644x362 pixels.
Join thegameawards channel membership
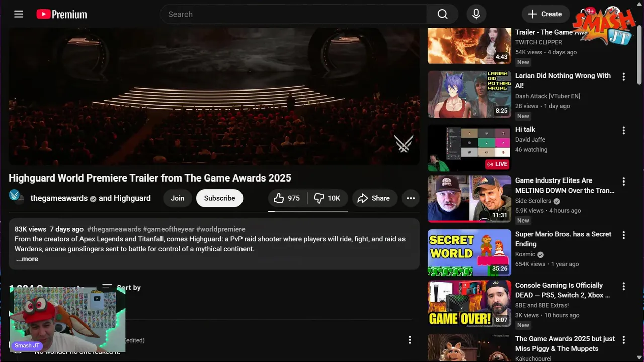tap(177, 198)
